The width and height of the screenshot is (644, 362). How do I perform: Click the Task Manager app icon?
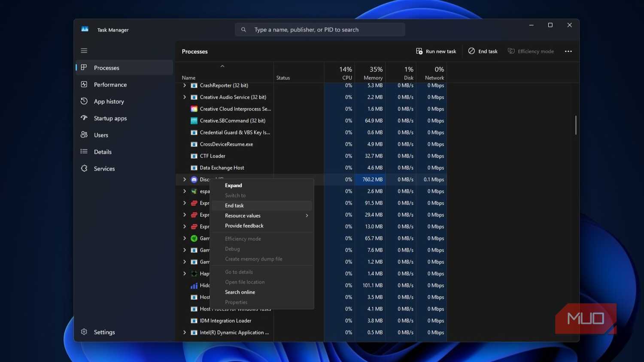[85, 29]
